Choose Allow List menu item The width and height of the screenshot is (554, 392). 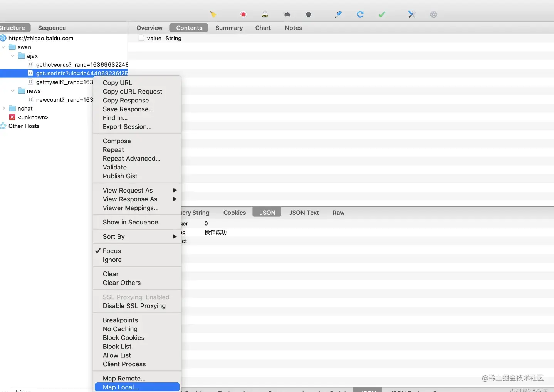[137, 355]
